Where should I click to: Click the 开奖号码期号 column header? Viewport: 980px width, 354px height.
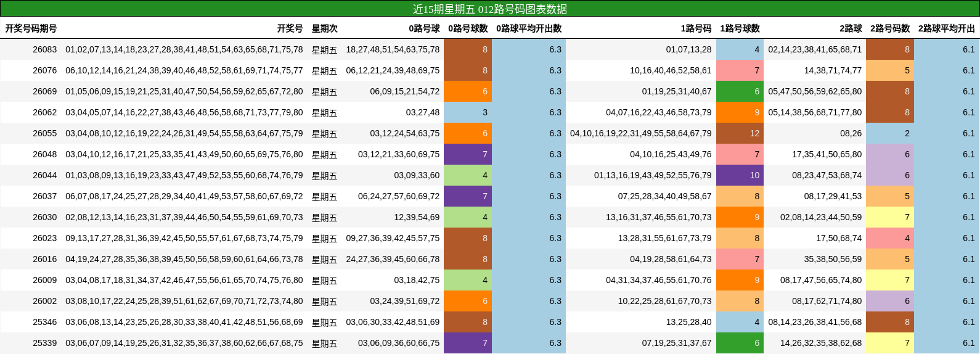click(31, 28)
